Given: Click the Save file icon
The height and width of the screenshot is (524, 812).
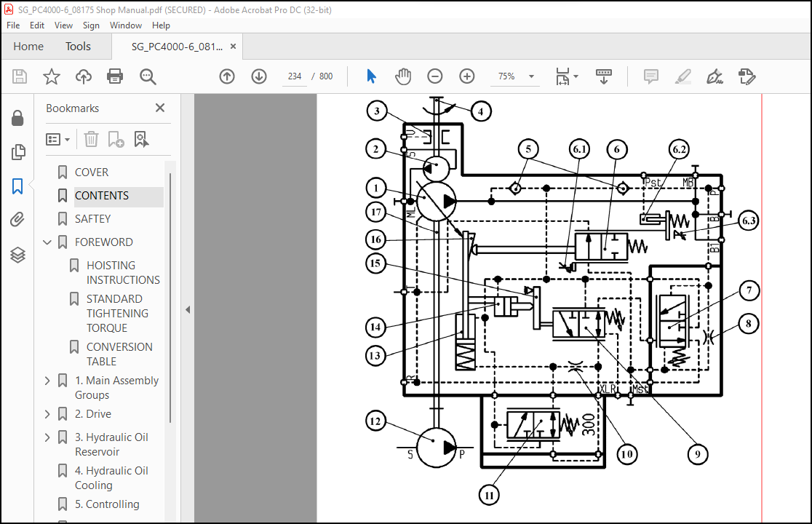Looking at the screenshot, I should click(x=20, y=76).
